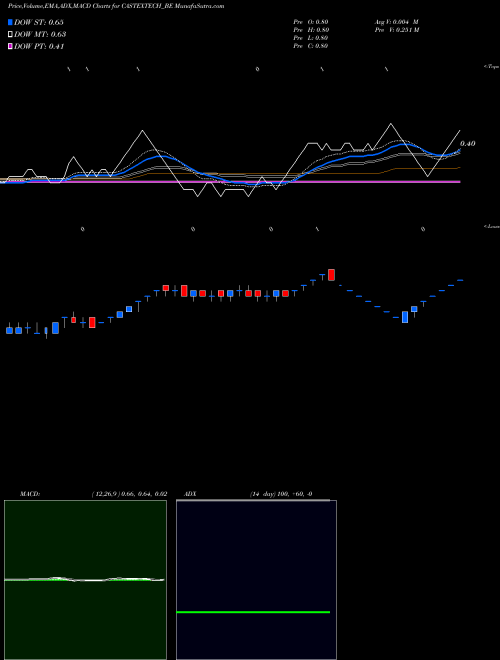Click the 'Pre H: 0.80' value
Screen dimensions: 500x660
click(x=311, y=30)
